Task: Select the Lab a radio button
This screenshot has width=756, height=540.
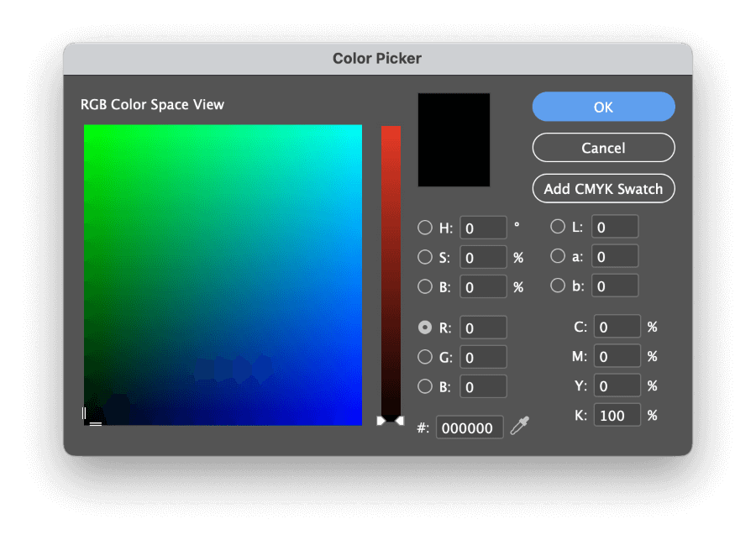Action: pos(558,256)
